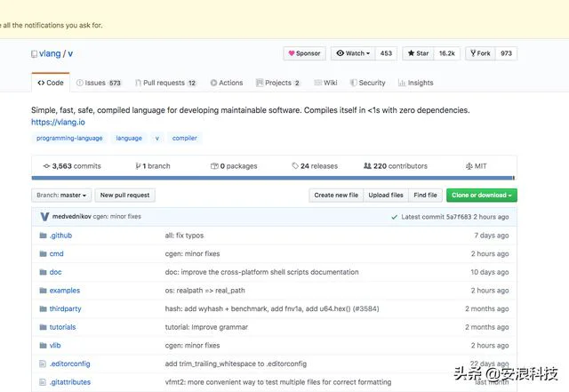Open the Insights tab

click(415, 83)
